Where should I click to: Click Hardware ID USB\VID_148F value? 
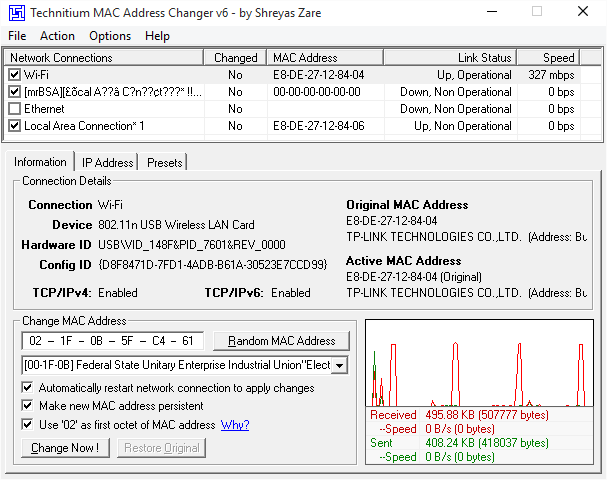point(192,245)
